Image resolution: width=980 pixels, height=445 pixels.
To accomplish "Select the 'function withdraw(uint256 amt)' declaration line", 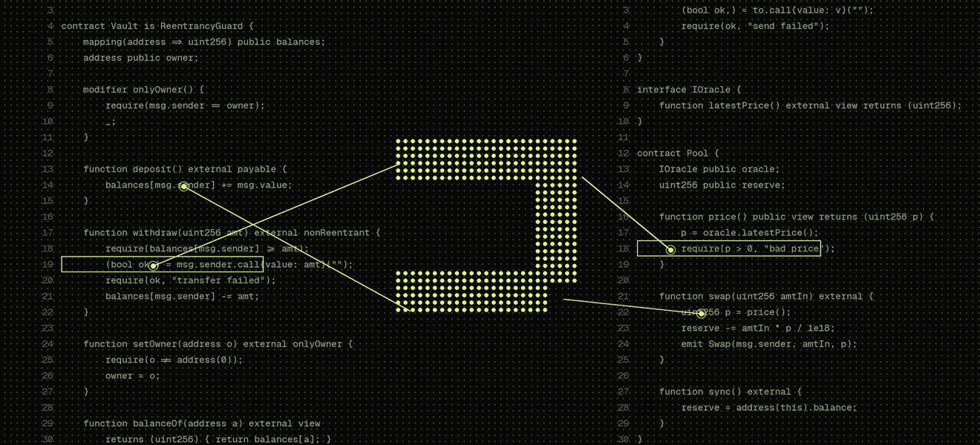I will coord(232,233).
